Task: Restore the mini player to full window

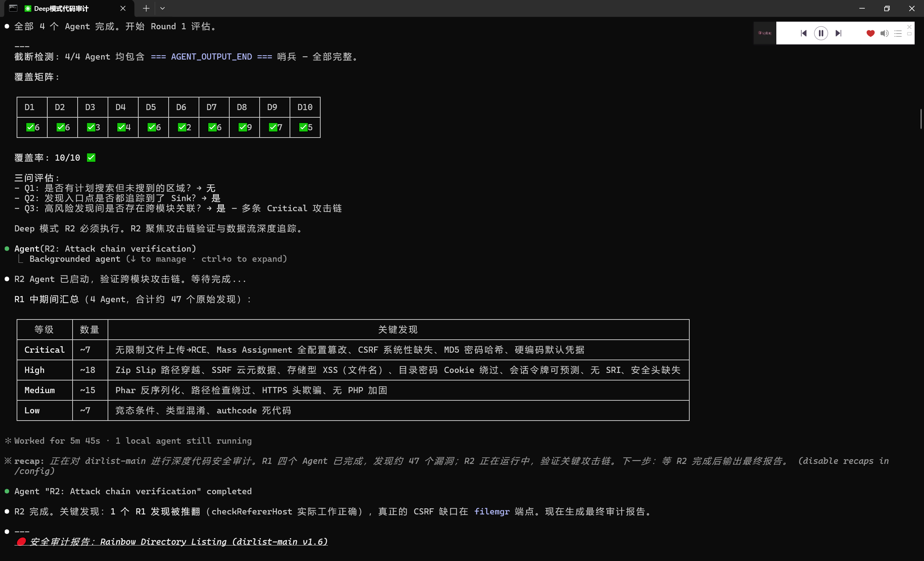Action: click(x=909, y=34)
